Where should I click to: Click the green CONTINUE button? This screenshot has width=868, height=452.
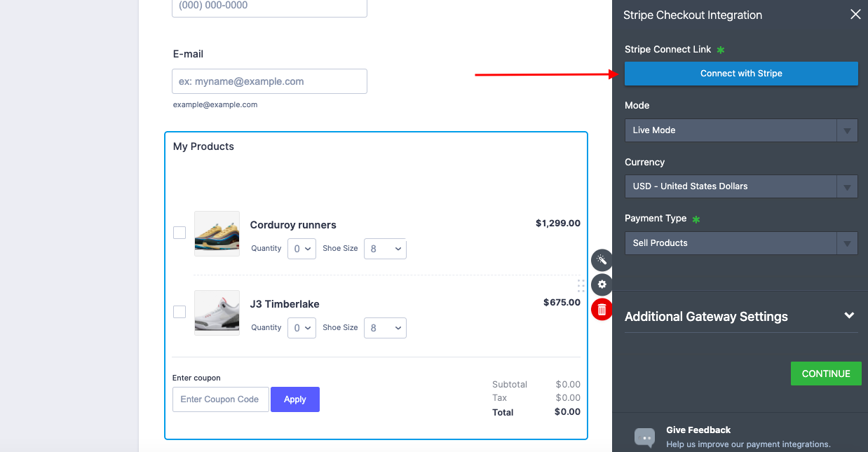(825, 374)
